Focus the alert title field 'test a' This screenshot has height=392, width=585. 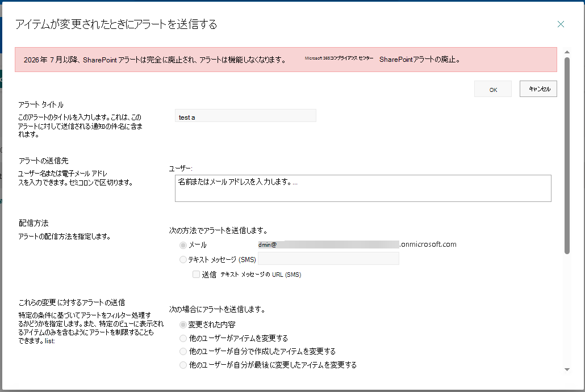[x=245, y=116]
